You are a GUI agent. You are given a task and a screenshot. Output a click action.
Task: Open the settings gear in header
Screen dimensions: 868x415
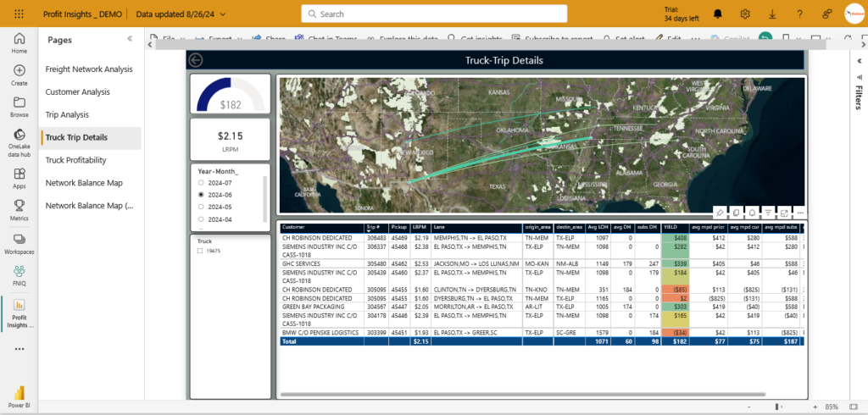745,14
